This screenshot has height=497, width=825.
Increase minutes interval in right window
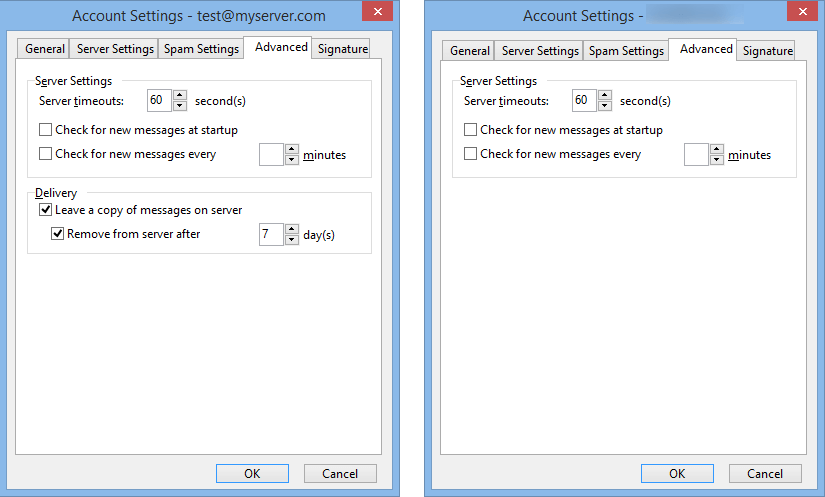(x=717, y=149)
